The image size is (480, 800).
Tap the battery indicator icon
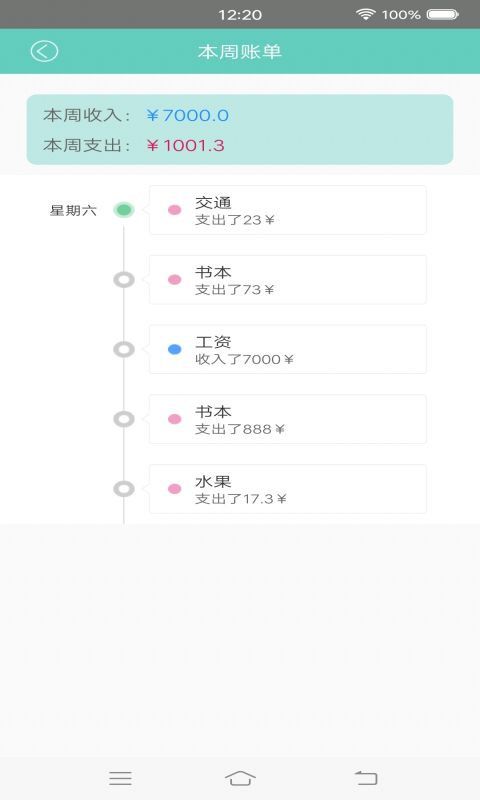(x=443, y=14)
